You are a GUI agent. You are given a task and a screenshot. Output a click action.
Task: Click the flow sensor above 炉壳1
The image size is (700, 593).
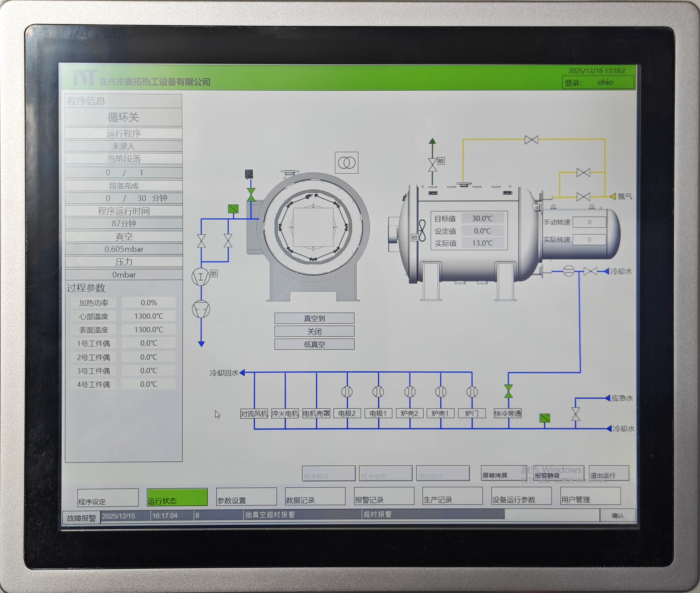[441, 392]
